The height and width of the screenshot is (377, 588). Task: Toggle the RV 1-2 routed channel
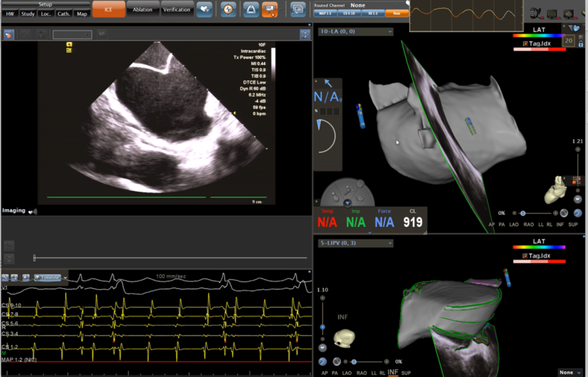click(373, 14)
